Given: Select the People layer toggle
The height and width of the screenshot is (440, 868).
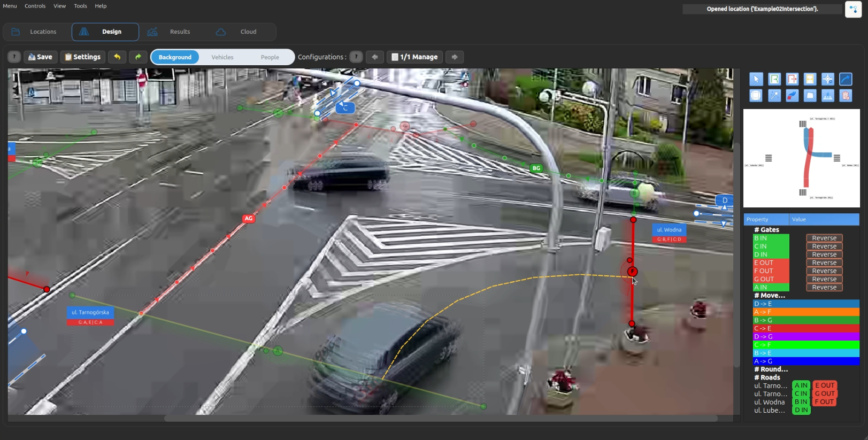Looking at the screenshot, I should pos(270,57).
